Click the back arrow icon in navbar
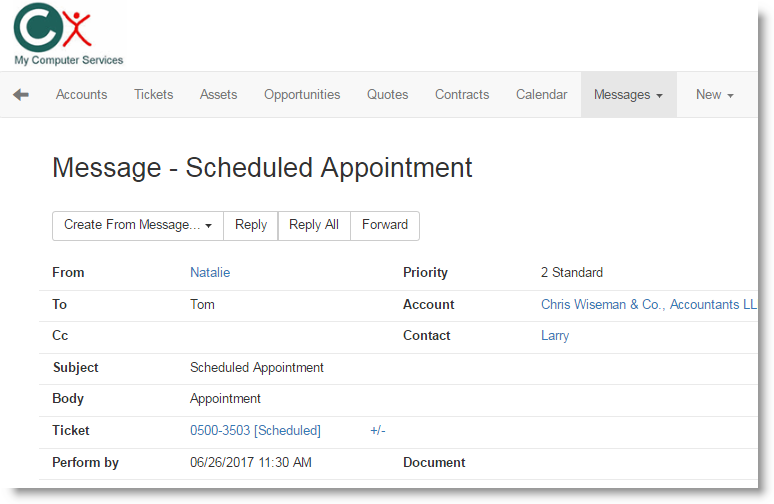This screenshot has width=774, height=504. coord(21,94)
